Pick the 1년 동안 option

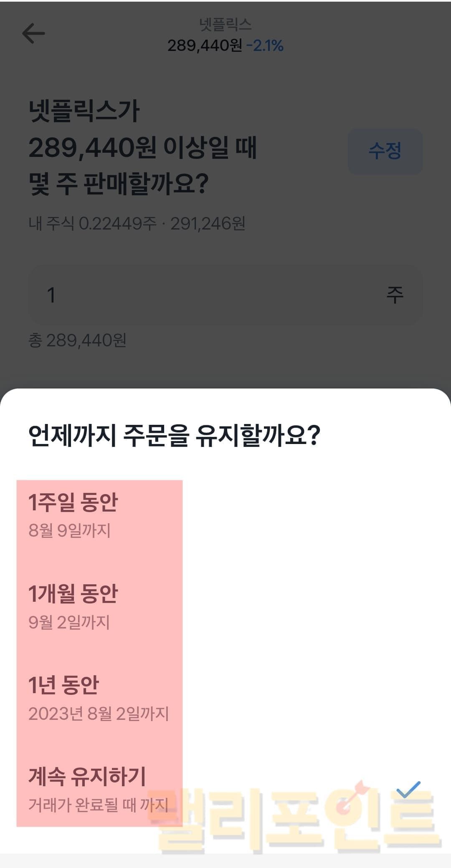(x=63, y=685)
